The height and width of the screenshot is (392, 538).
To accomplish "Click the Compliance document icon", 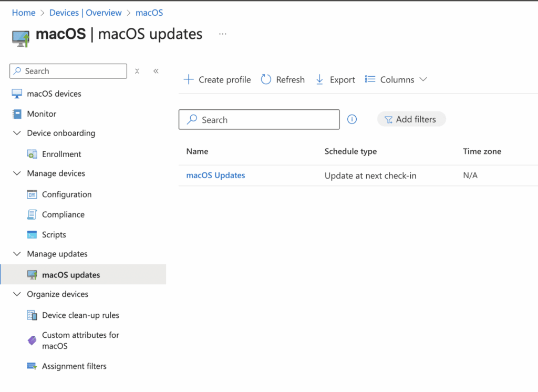I will 33,214.
